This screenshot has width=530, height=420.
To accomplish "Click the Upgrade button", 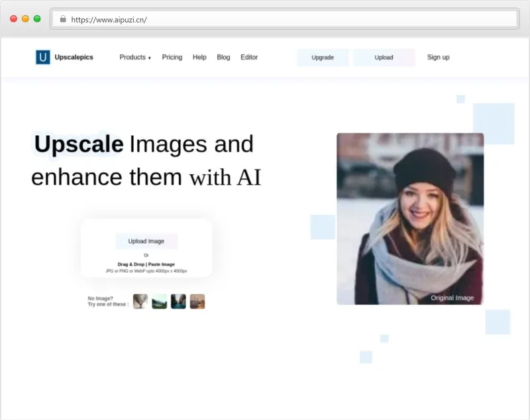I will point(323,58).
